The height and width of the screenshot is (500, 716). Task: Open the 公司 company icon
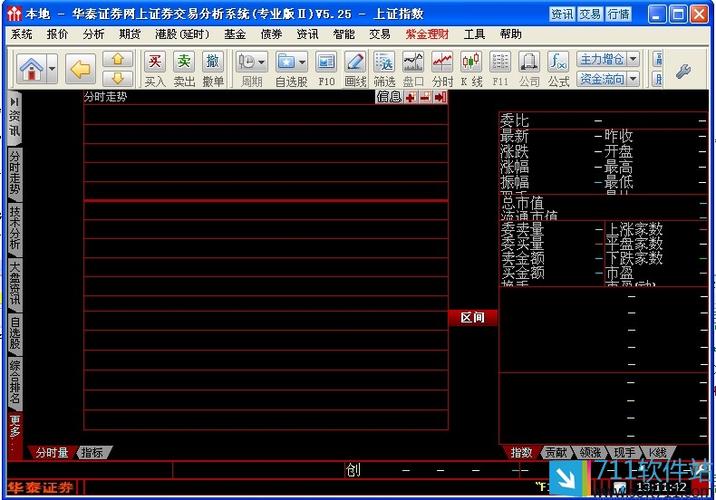pos(529,62)
